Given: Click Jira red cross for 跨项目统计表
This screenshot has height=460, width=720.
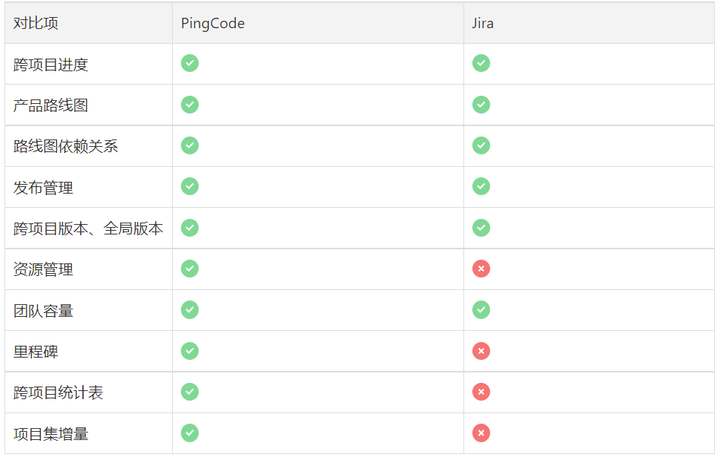Looking at the screenshot, I should 481,392.
